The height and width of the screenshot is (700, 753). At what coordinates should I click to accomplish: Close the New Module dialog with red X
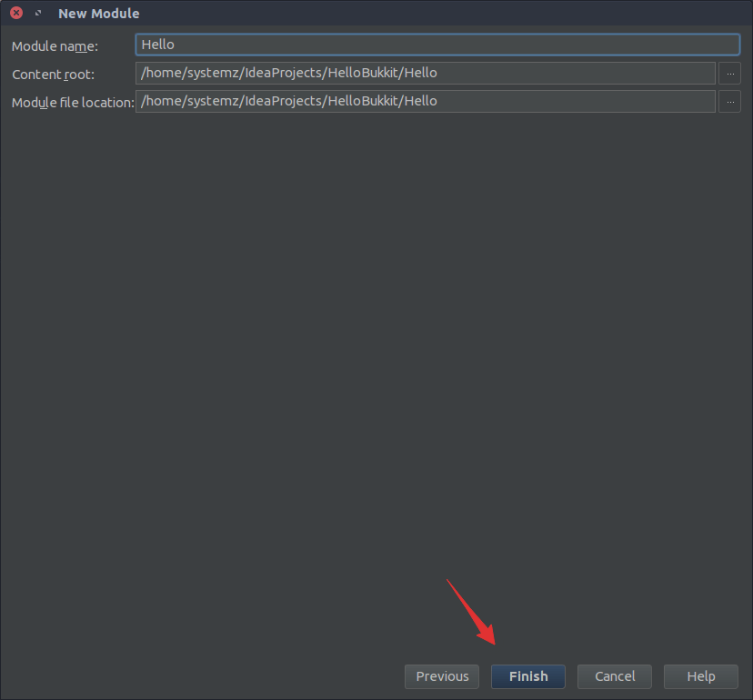(x=16, y=14)
